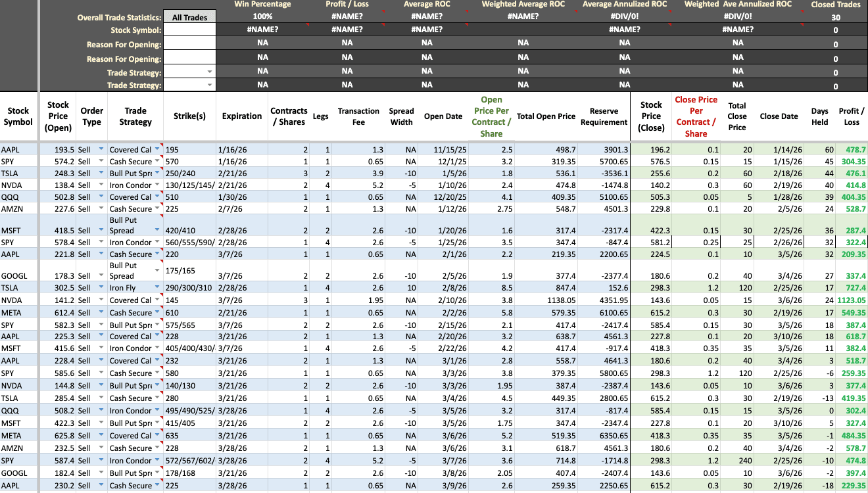The height and width of the screenshot is (493, 868).
Task: Click the Stock Symbol input field
Action: click(x=189, y=30)
